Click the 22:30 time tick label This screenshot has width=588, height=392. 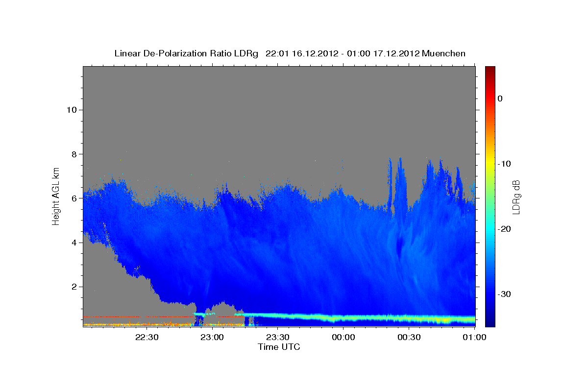pos(147,337)
